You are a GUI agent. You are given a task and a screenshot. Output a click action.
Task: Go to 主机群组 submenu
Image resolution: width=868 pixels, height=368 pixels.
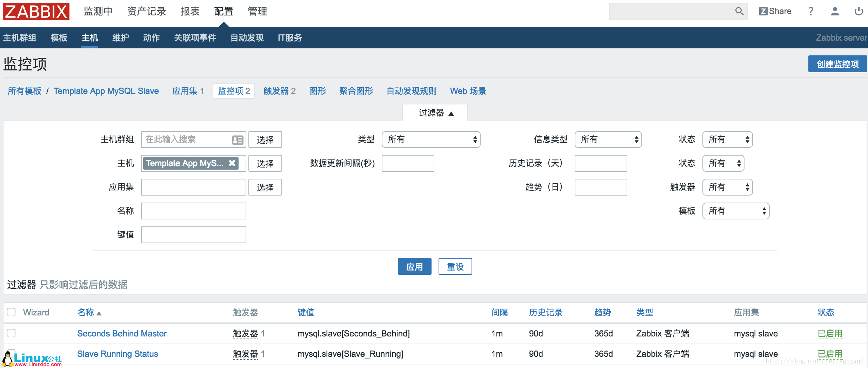click(x=20, y=38)
